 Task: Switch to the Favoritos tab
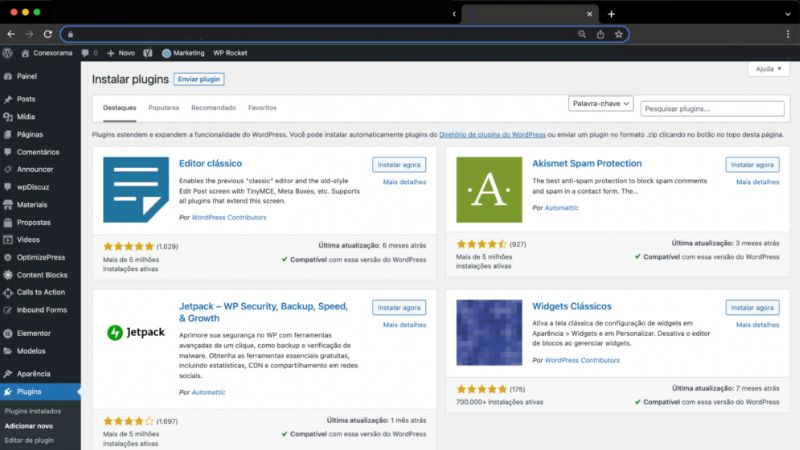(262, 108)
